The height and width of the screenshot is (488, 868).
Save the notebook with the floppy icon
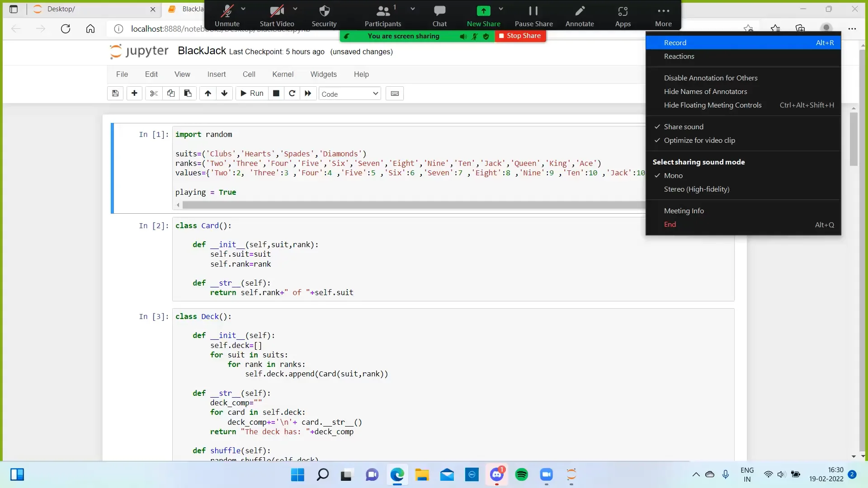(115, 94)
